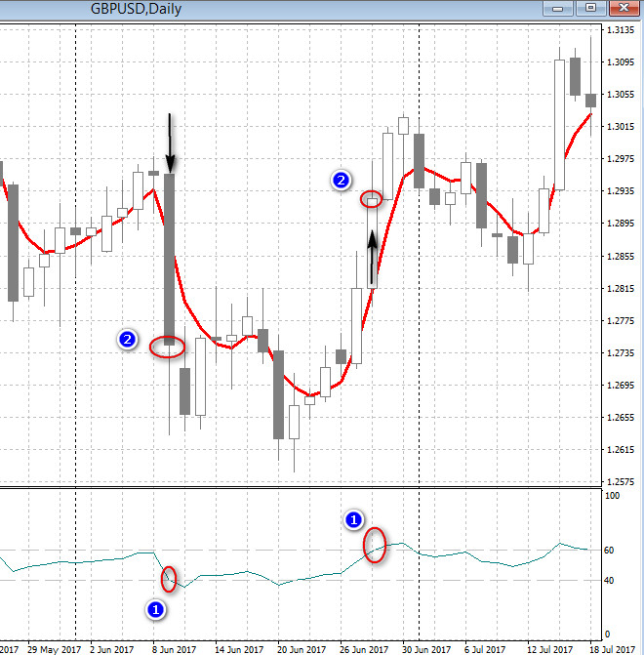Click the 1.3095 price axis label
644x655 pixels.
(x=621, y=62)
